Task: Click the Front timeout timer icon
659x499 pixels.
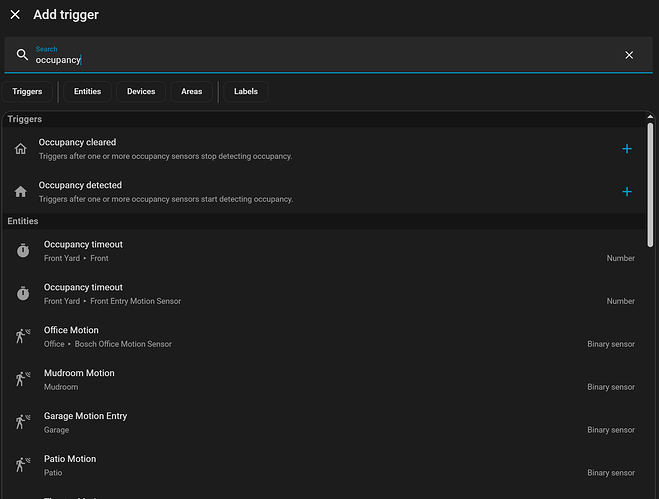Action: [23, 251]
